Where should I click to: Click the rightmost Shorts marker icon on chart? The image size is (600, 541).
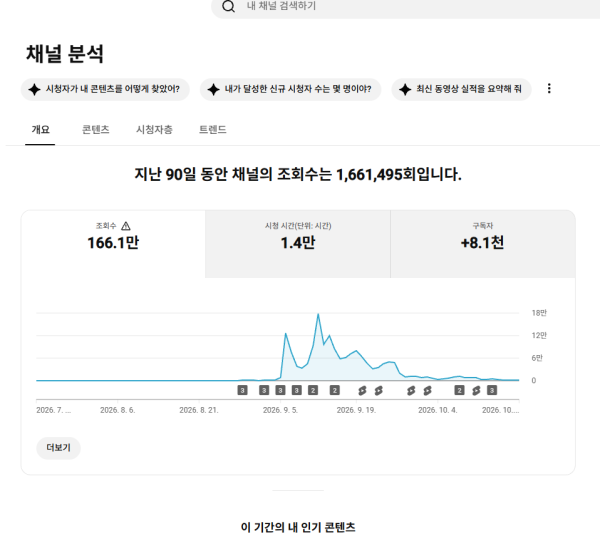tap(476, 391)
